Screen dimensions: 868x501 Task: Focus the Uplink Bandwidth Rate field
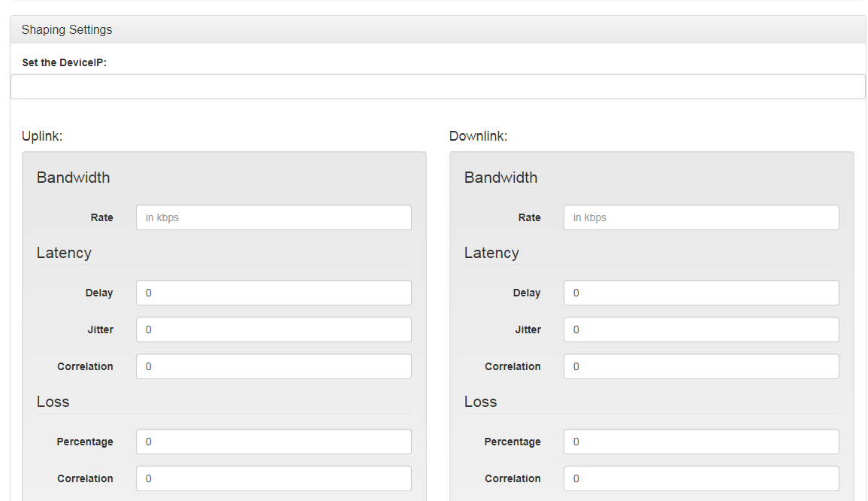tap(274, 217)
